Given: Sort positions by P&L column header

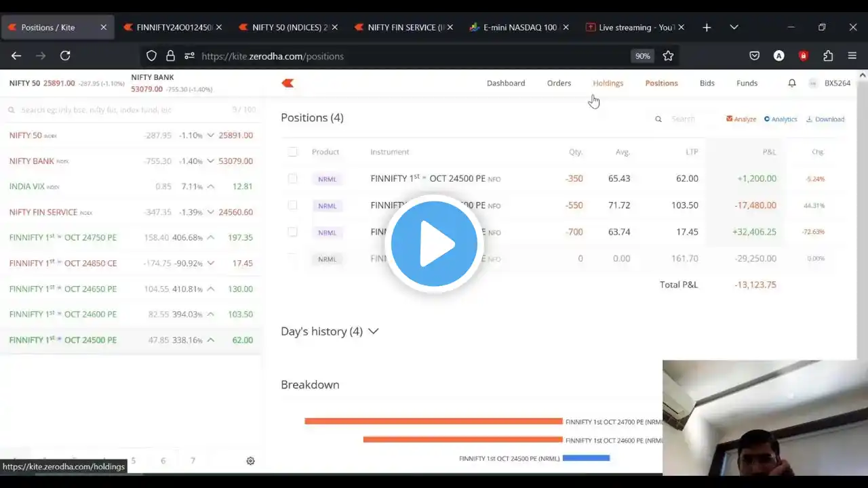Looking at the screenshot, I should 769,152.
